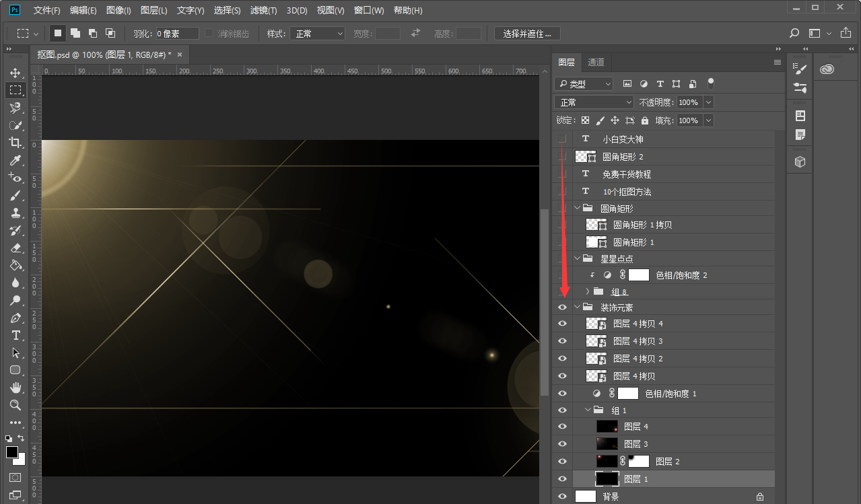861x504 pixels.
Task: Select the Red Eye tool
Action: pos(15,178)
